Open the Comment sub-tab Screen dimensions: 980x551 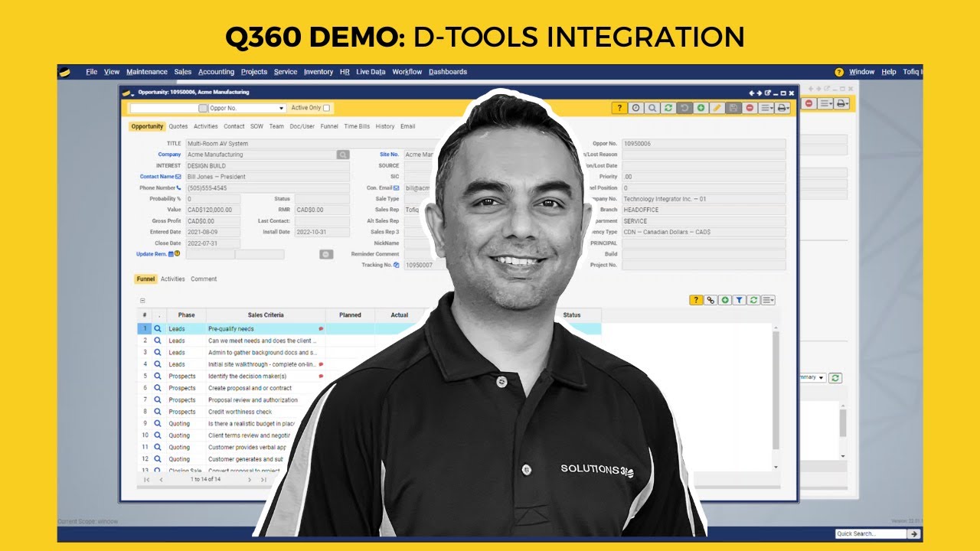click(x=204, y=279)
